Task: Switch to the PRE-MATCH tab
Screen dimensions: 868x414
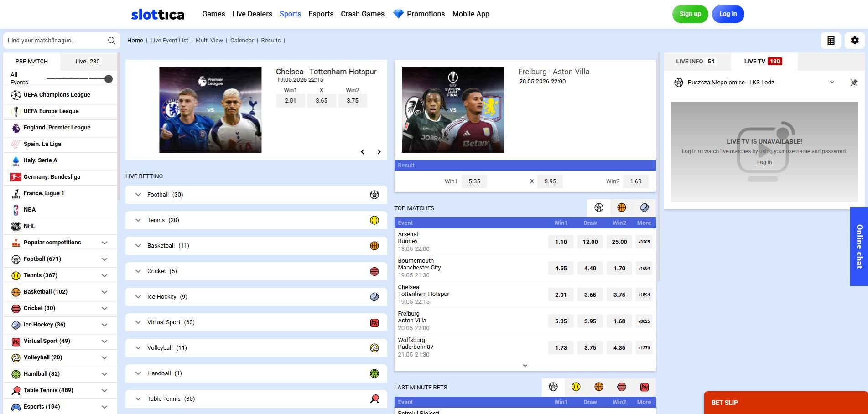Action: tap(31, 62)
